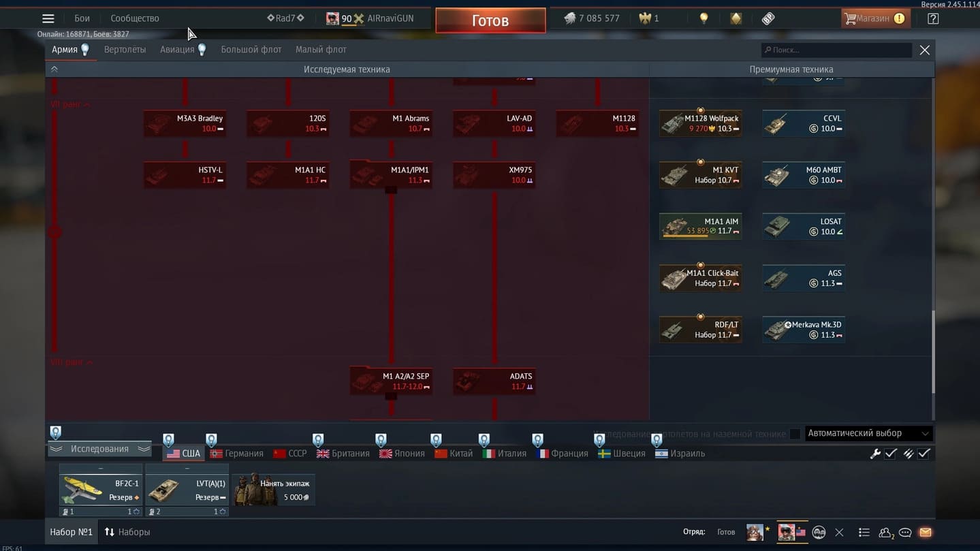Collapse the research tree header chevron
Viewport: 980px width, 551px height.
coord(54,69)
